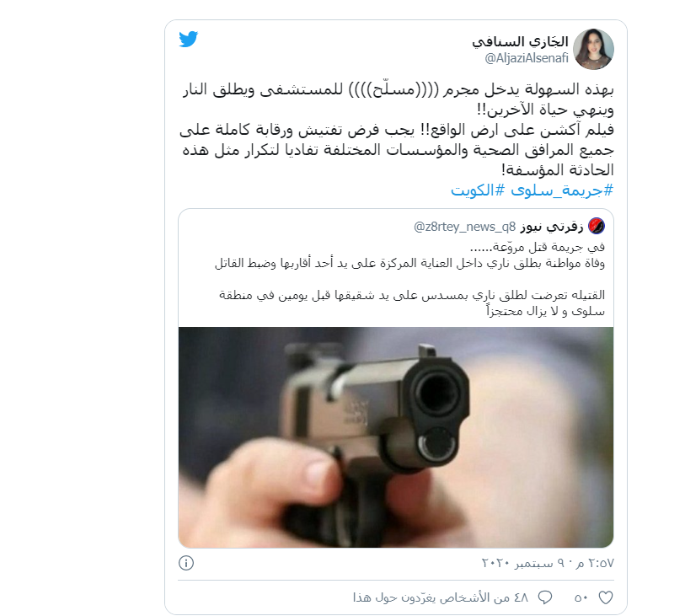Open replies via the speech bubble icon
685x616 pixels.
click(x=545, y=597)
